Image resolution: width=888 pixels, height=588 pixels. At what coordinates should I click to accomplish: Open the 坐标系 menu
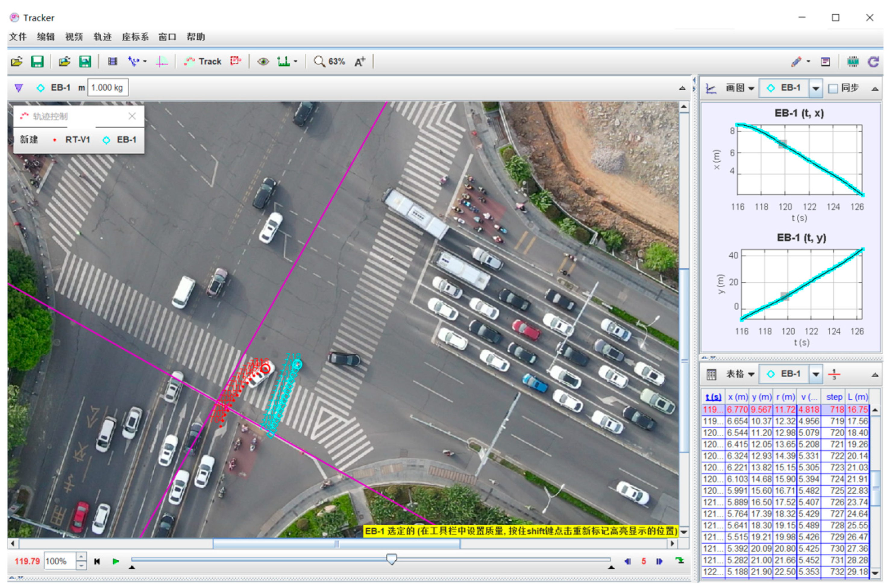[x=135, y=37]
